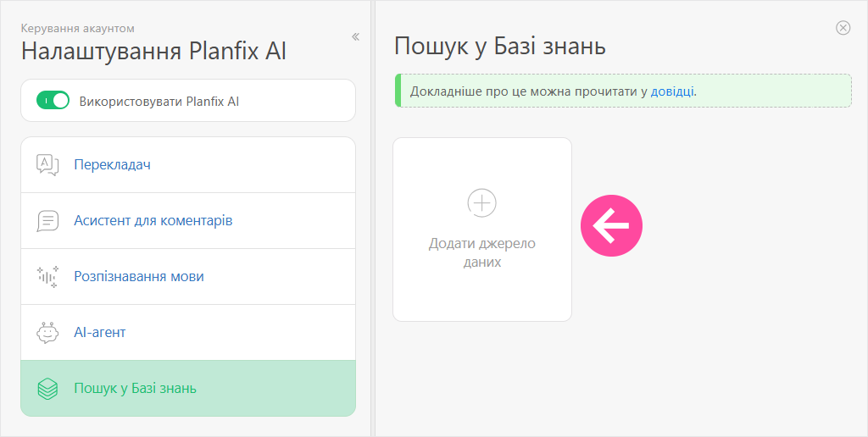868x437 pixels.
Task: Go to the AI-агент section
Action: pyautogui.click(x=99, y=333)
